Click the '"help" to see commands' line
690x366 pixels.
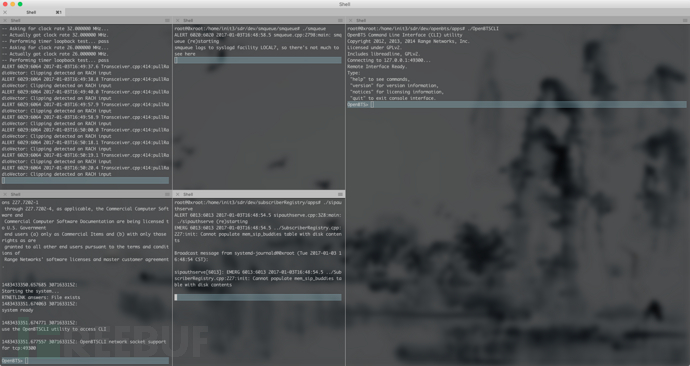coord(380,79)
